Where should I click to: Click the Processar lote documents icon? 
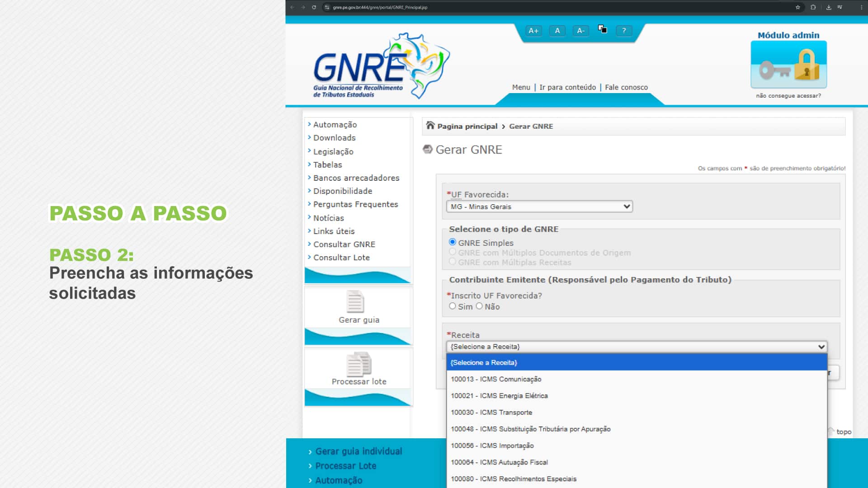(x=359, y=364)
